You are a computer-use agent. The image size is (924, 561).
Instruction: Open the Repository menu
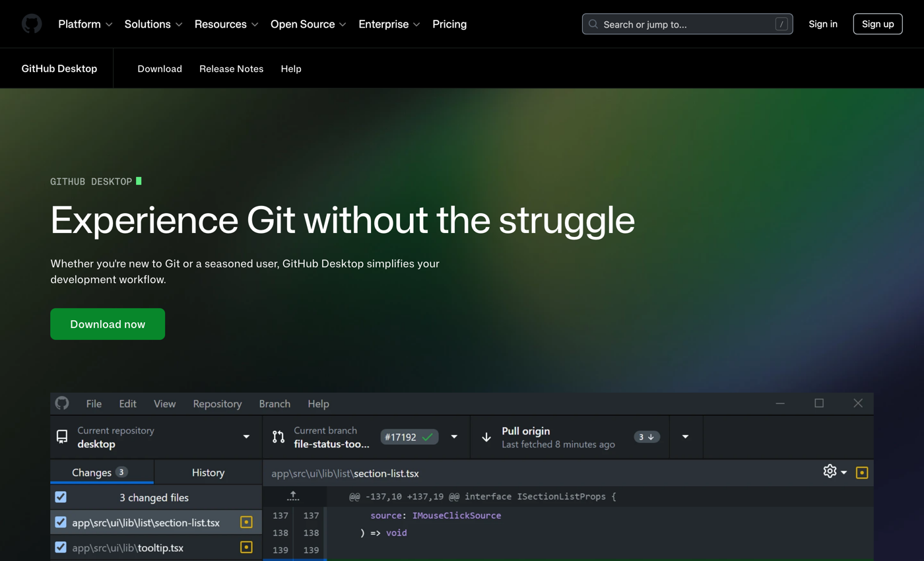click(217, 403)
